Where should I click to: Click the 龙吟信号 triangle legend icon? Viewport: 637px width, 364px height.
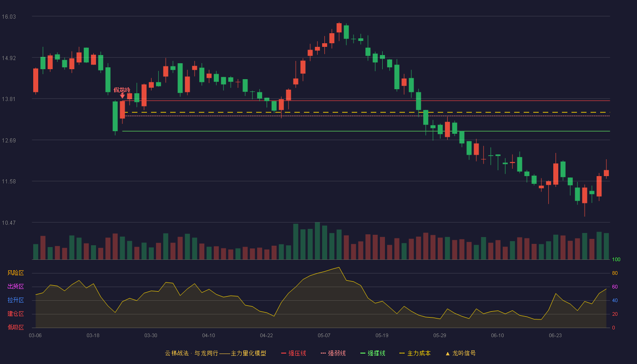[448, 353]
